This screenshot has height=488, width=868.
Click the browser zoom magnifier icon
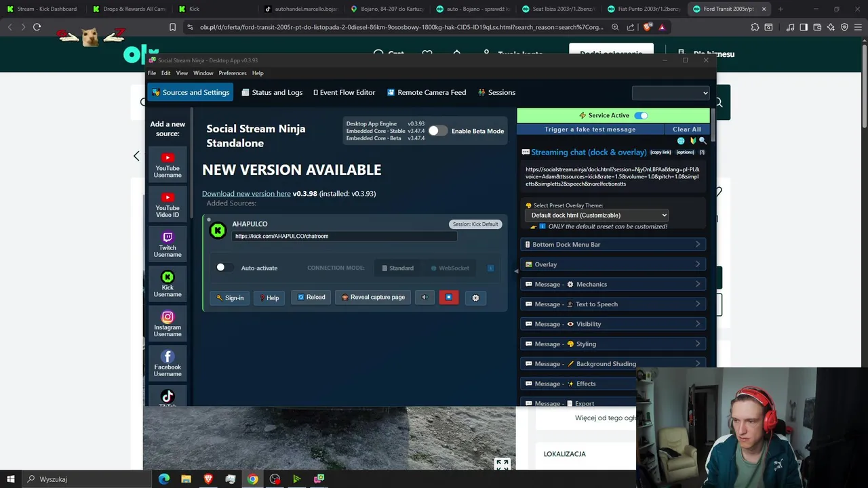615,27
